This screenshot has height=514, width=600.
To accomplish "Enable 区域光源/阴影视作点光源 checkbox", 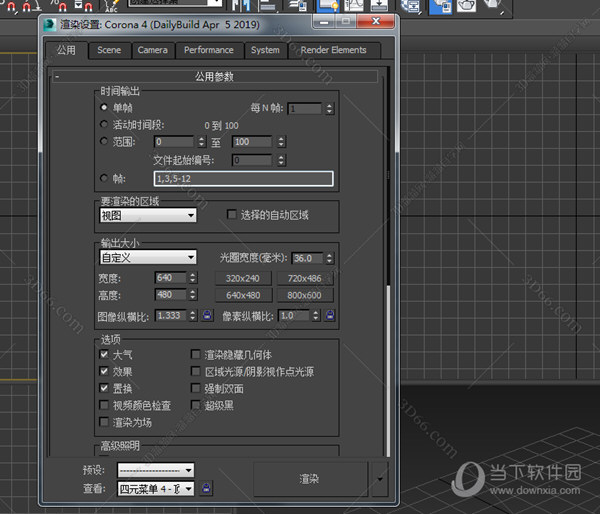I will pyautogui.click(x=196, y=371).
